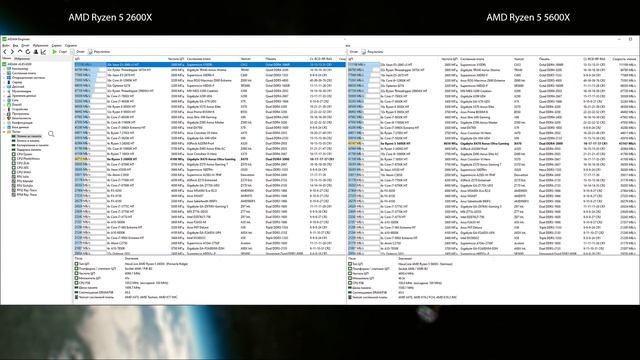Open the Сервис menu
Screen dimensions: 640x360
coord(57,45)
